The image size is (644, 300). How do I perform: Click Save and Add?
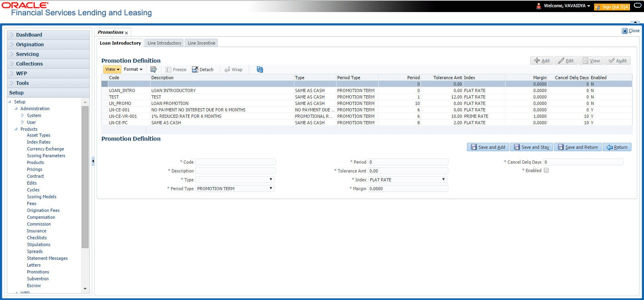click(x=488, y=147)
